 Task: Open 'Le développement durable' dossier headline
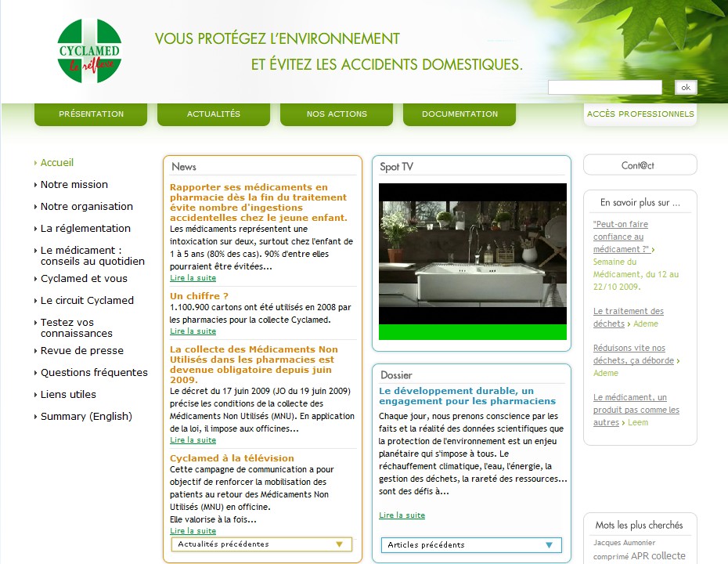tap(467, 396)
